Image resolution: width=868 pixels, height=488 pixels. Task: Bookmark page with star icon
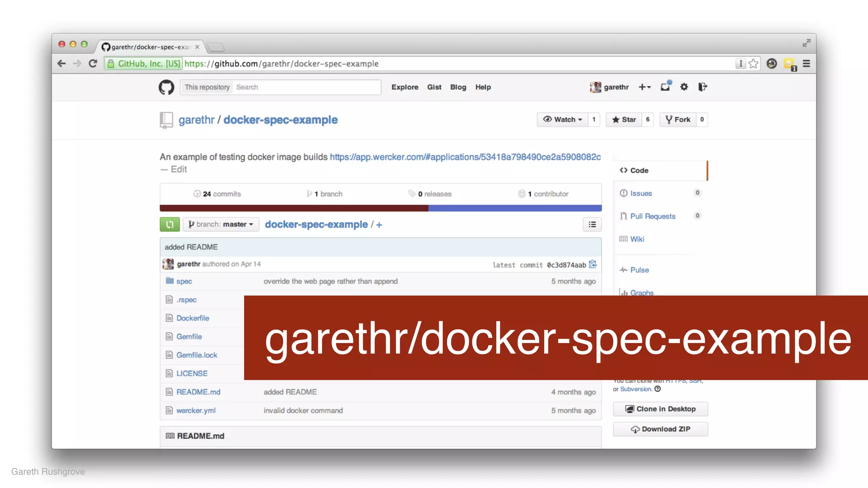click(753, 64)
